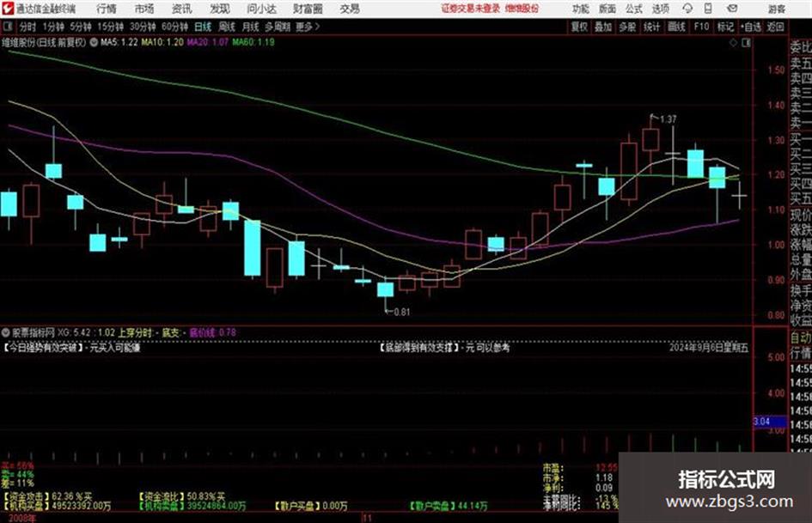
Task: Click the diamond icon at chart top right
Action: pos(733,43)
